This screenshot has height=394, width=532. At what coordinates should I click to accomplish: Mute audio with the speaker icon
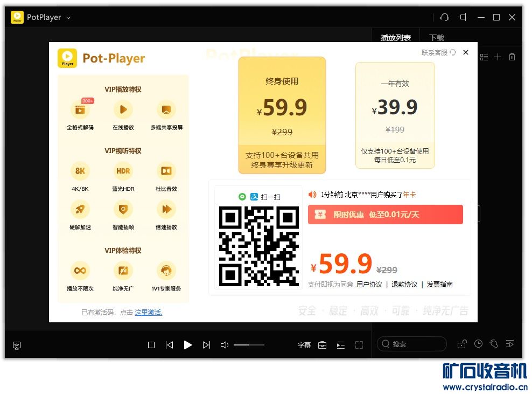(x=224, y=345)
